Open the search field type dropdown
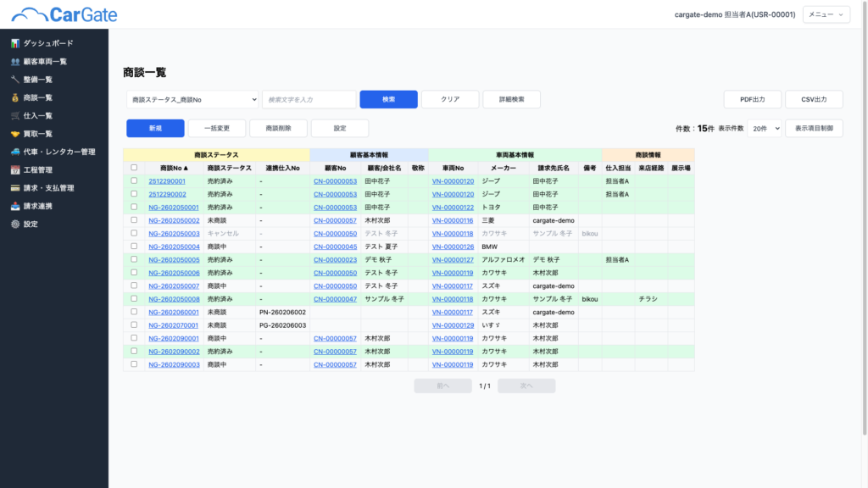868x488 pixels. [192, 100]
